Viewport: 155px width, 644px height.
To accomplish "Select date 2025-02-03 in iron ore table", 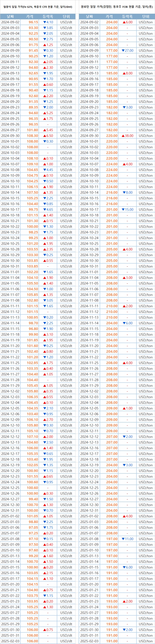I will 10,641.
